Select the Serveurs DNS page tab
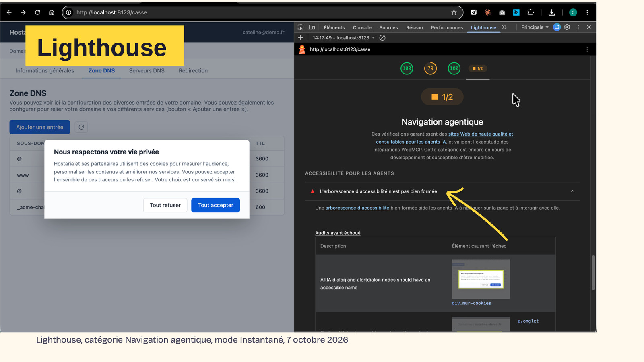The height and width of the screenshot is (362, 644). coord(147,71)
